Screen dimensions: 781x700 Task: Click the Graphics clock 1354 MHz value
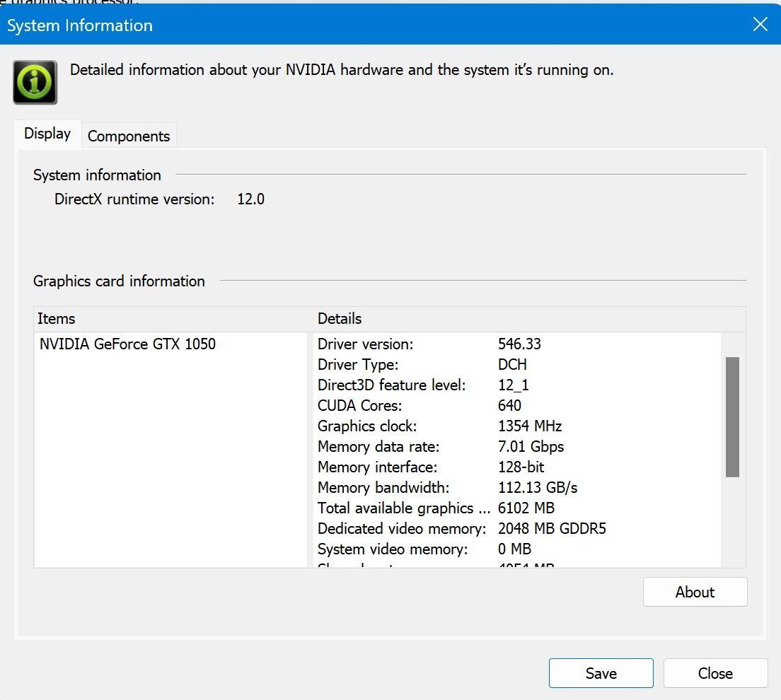[x=530, y=426]
